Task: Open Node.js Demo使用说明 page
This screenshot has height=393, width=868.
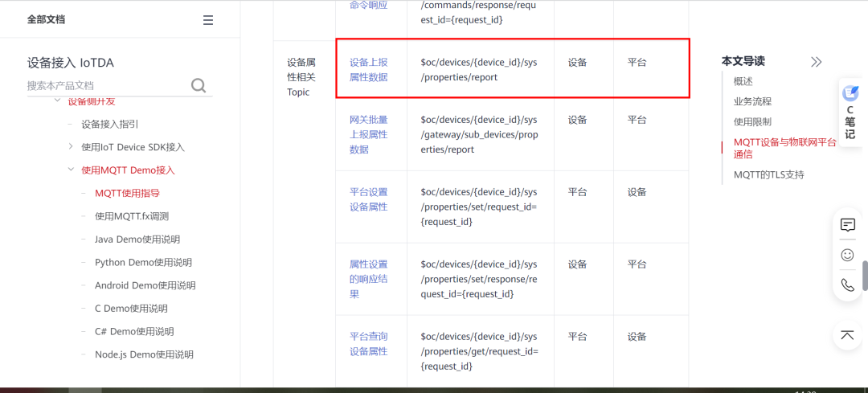Action: pyautogui.click(x=144, y=354)
